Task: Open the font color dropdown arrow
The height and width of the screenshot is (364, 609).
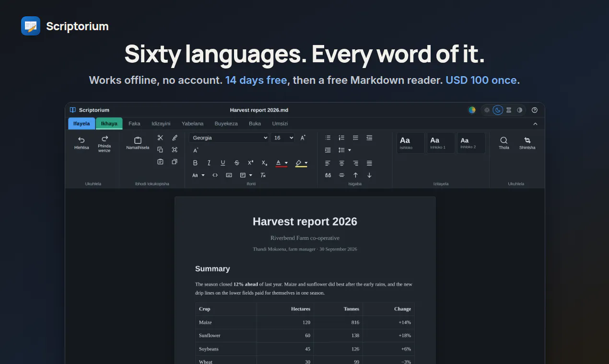Action: (x=286, y=163)
